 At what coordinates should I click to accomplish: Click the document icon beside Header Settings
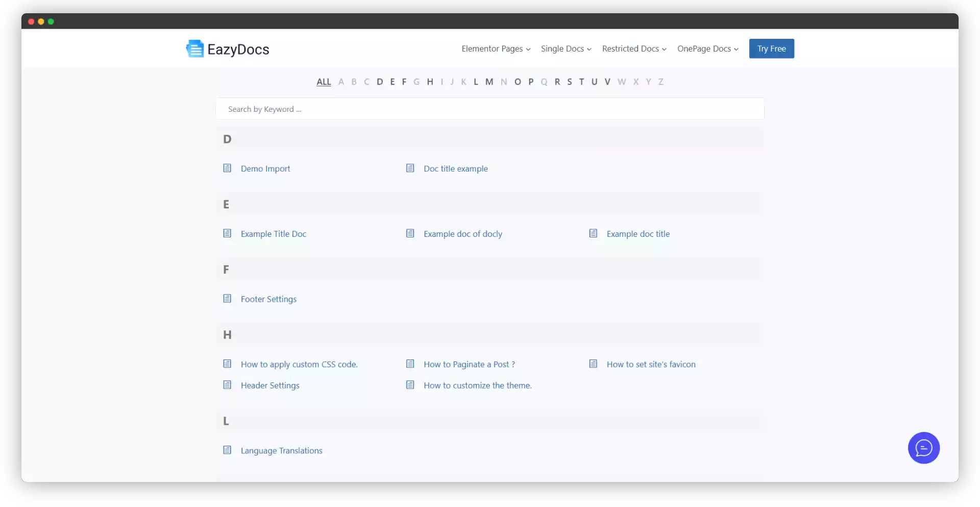click(227, 384)
